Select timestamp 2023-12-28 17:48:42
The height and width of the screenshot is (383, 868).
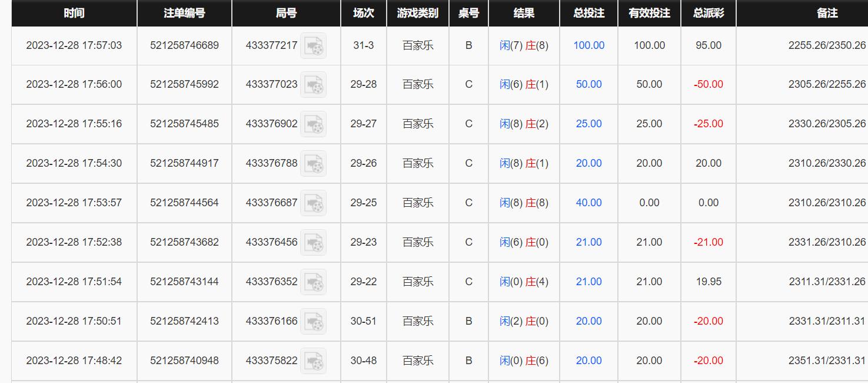(x=74, y=361)
